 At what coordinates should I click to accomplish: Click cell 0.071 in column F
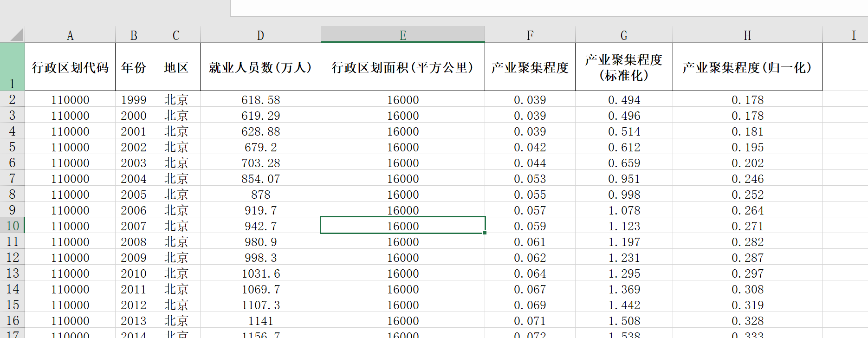point(530,320)
